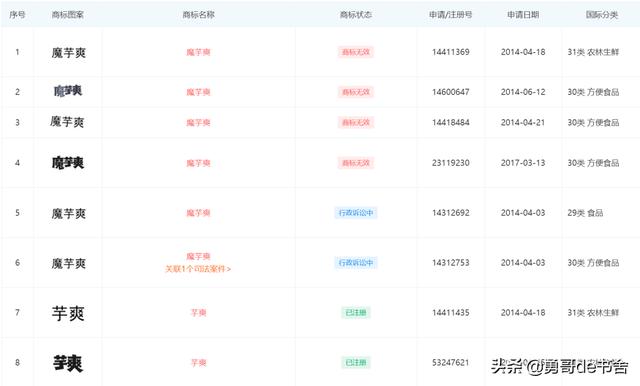The image size is (640, 386).
Task: Select registration number 23119230
Action: point(451,163)
